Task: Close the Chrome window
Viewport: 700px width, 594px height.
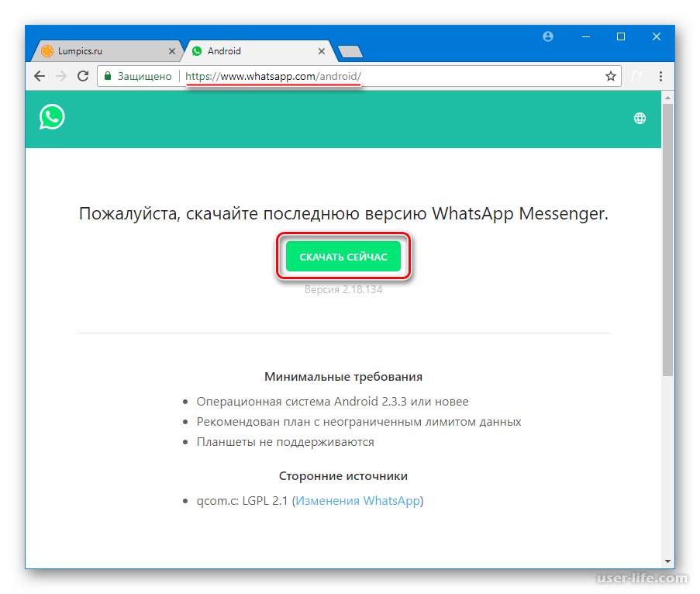Action: pos(657,36)
